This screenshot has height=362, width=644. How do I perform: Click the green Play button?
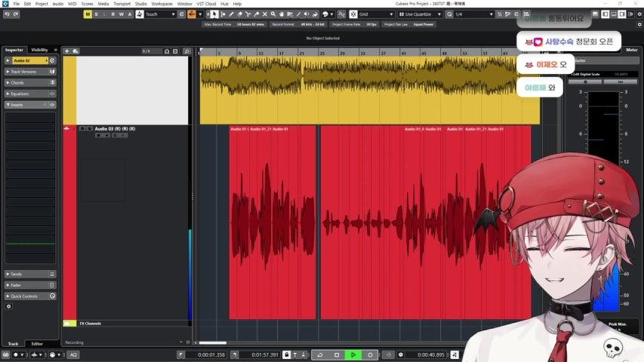pos(353,354)
